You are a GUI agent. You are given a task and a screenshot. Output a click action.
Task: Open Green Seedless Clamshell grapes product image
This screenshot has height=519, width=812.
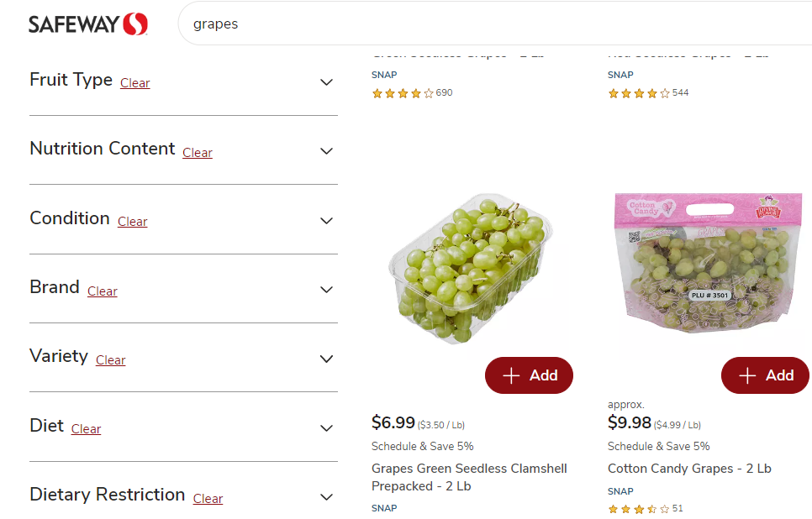tap(468, 269)
